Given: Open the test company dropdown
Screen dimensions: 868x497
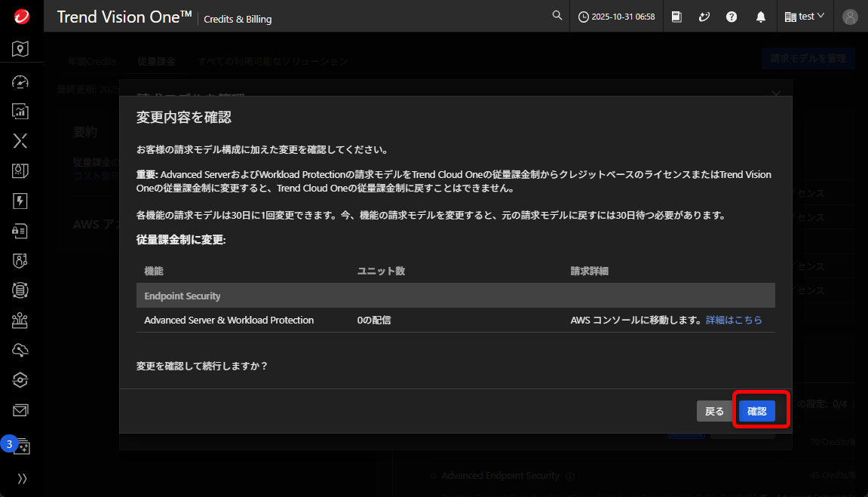Looking at the screenshot, I should tap(804, 16).
